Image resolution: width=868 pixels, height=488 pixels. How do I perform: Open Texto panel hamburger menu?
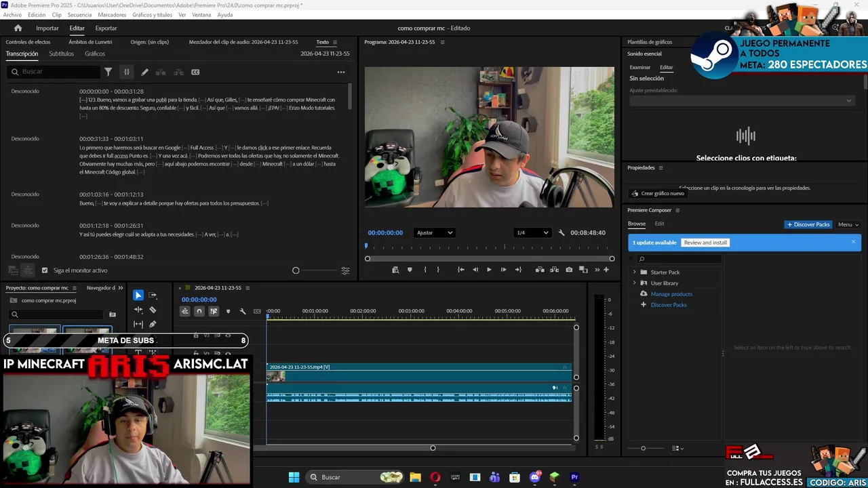pyautogui.click(x=334, y=42)
